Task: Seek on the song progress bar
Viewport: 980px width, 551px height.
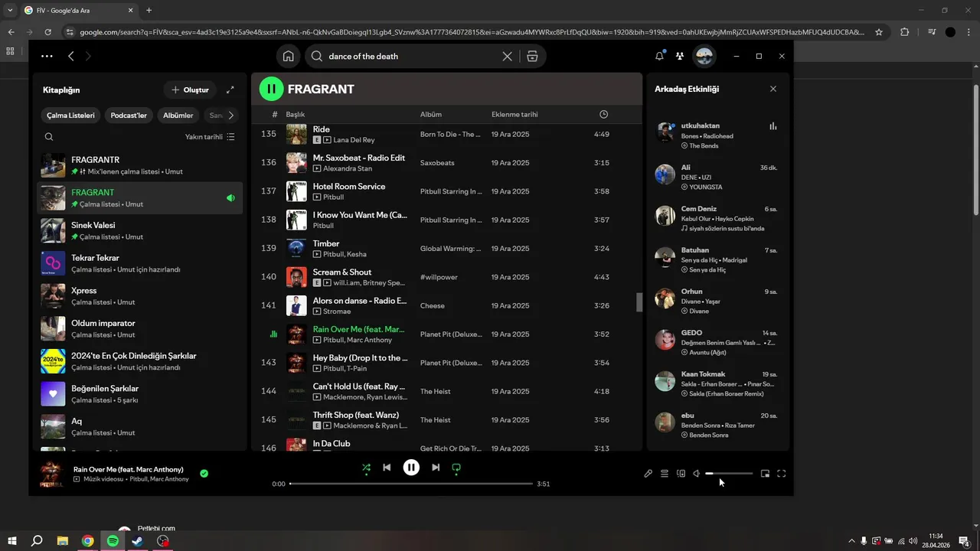Action: pyautogui.click(x=411, y=484)
